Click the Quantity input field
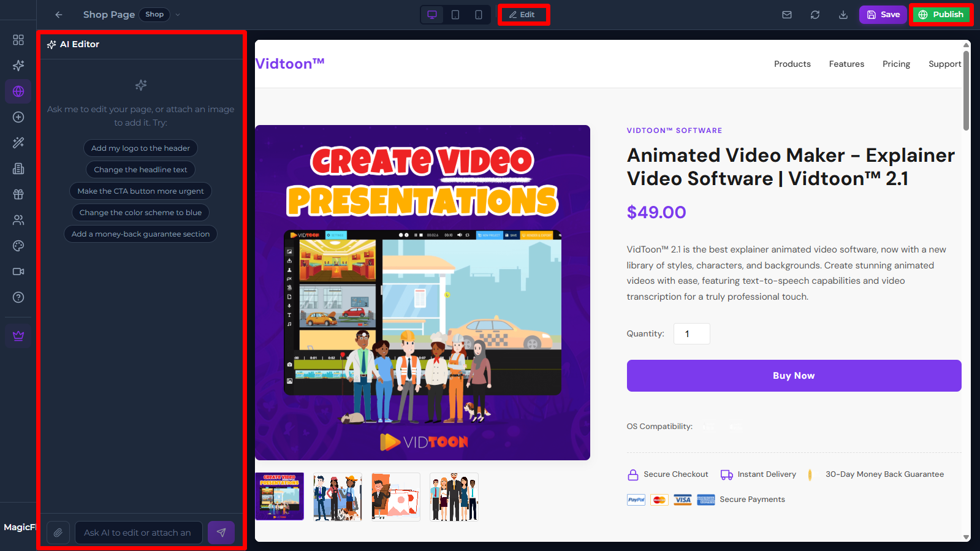 pyautogui.click(x=691, y=334)
